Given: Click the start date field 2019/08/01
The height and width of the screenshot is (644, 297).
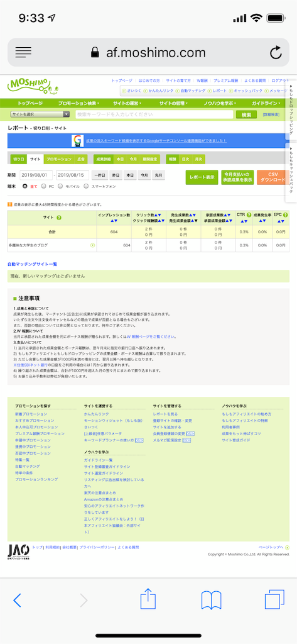Looking at the screenshot, I should [x=35, y=175].
